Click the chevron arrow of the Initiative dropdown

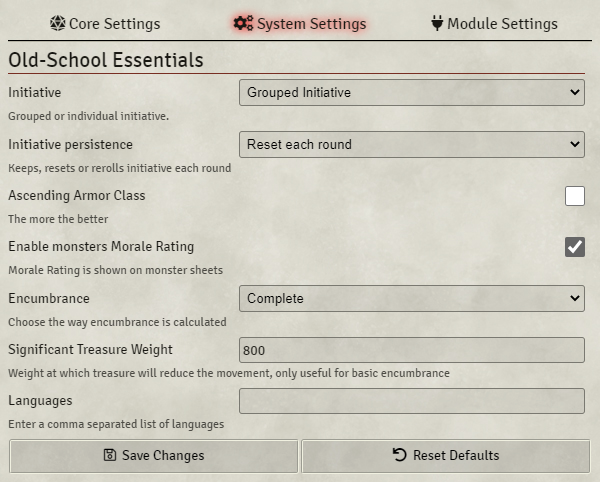[574, 92]
